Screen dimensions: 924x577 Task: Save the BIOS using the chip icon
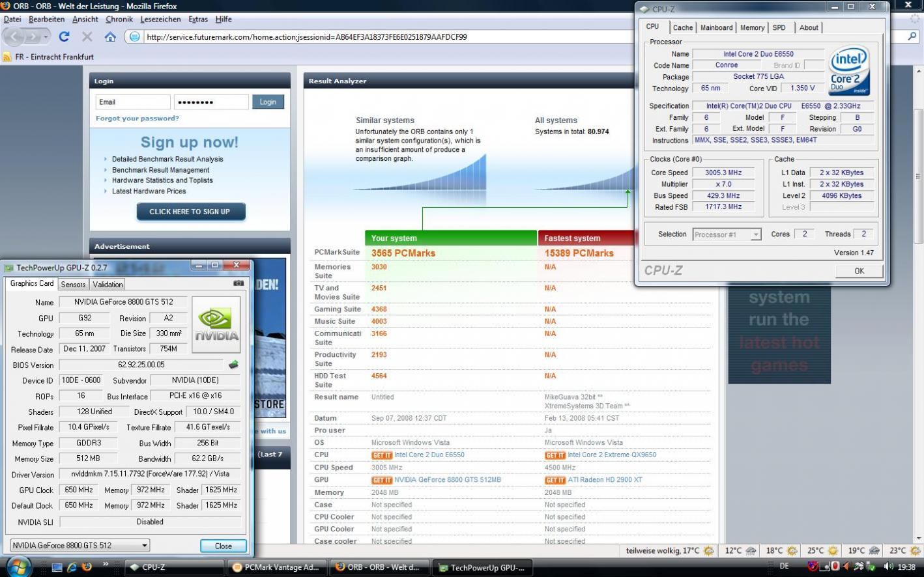pyautogui.click(x=233, y=365)
